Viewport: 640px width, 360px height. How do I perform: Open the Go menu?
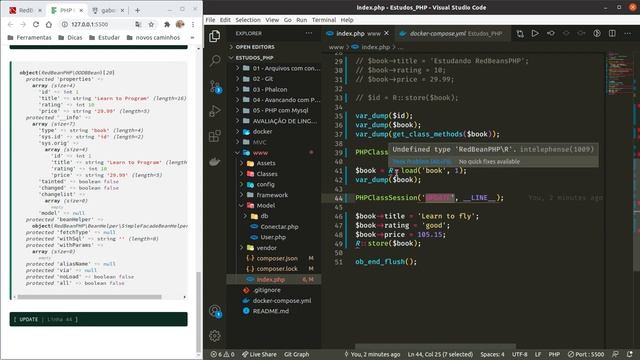point(288,20)
